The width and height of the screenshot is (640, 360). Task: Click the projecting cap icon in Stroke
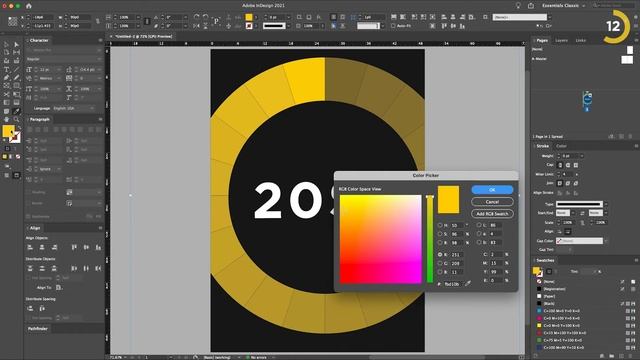576,165
